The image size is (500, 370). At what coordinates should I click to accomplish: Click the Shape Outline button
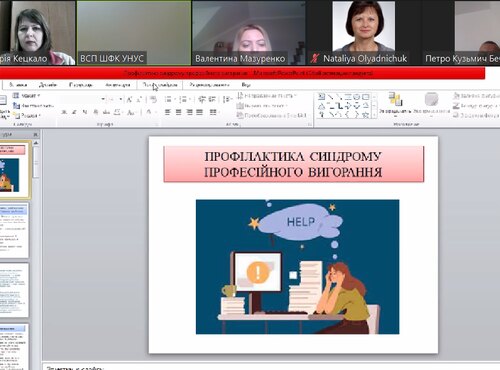click(x=476, y=106)
